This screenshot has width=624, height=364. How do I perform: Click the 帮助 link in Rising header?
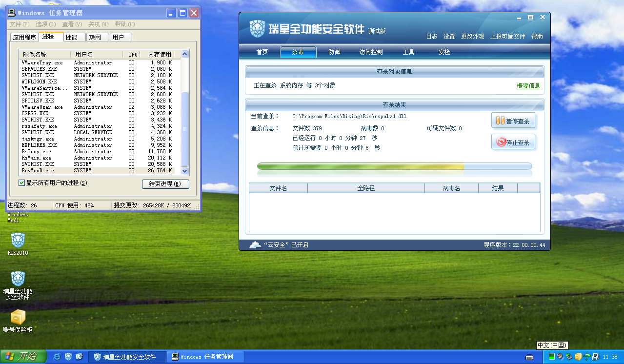pos(537,37)
